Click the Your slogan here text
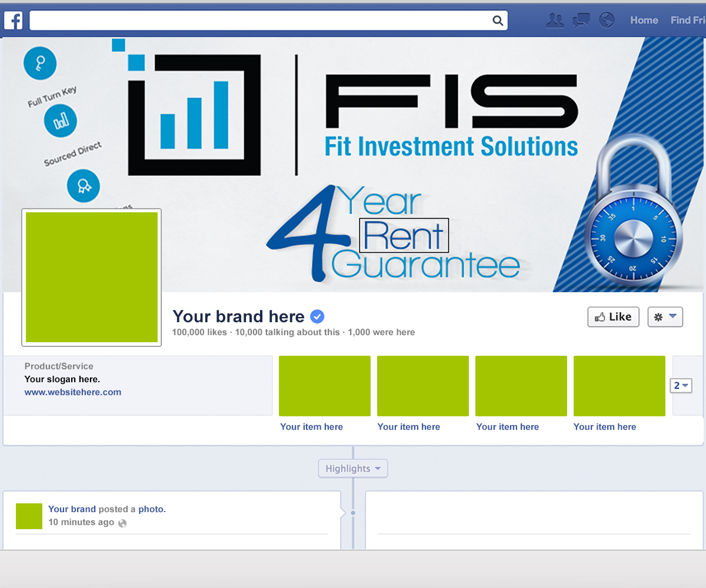Image resolution: width=706 pixels, height=588 pixels. click(62, 379)
